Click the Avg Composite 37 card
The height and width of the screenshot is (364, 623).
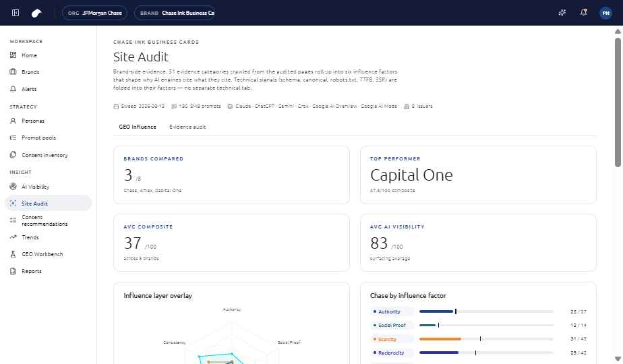tap(232, 243)
